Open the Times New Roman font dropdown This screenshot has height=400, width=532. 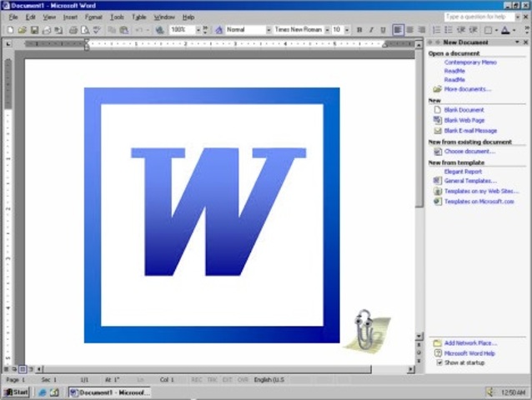[327, 30]
